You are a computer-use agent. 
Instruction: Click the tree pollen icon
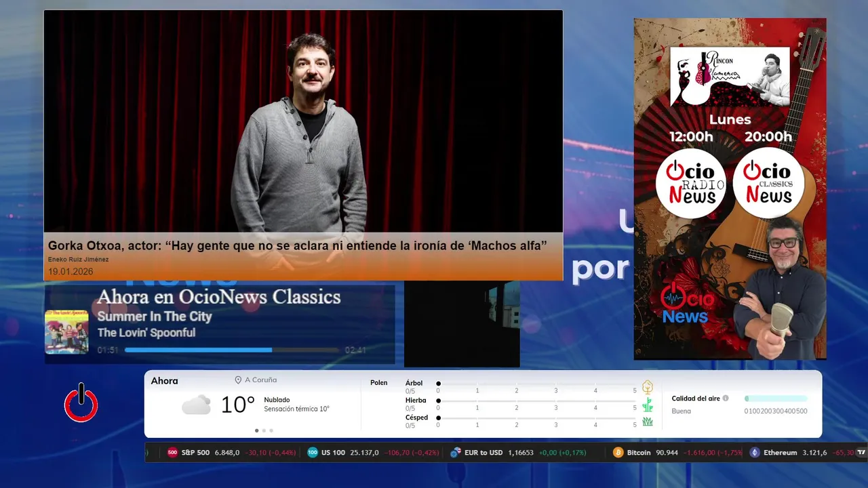coord(648,387)
